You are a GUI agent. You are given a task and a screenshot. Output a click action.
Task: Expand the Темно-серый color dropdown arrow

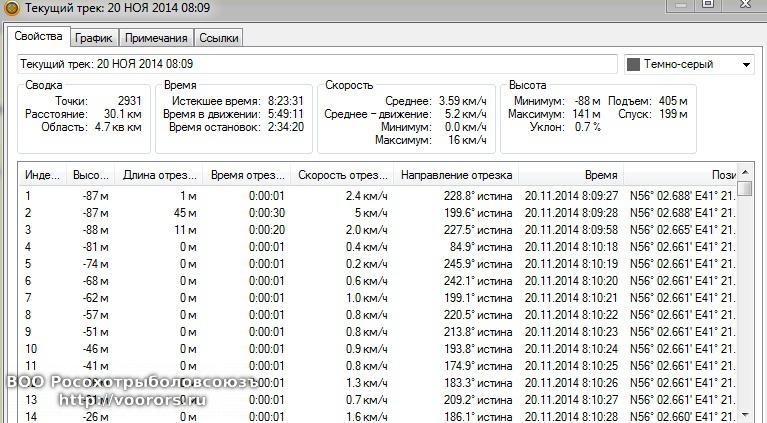746,65
